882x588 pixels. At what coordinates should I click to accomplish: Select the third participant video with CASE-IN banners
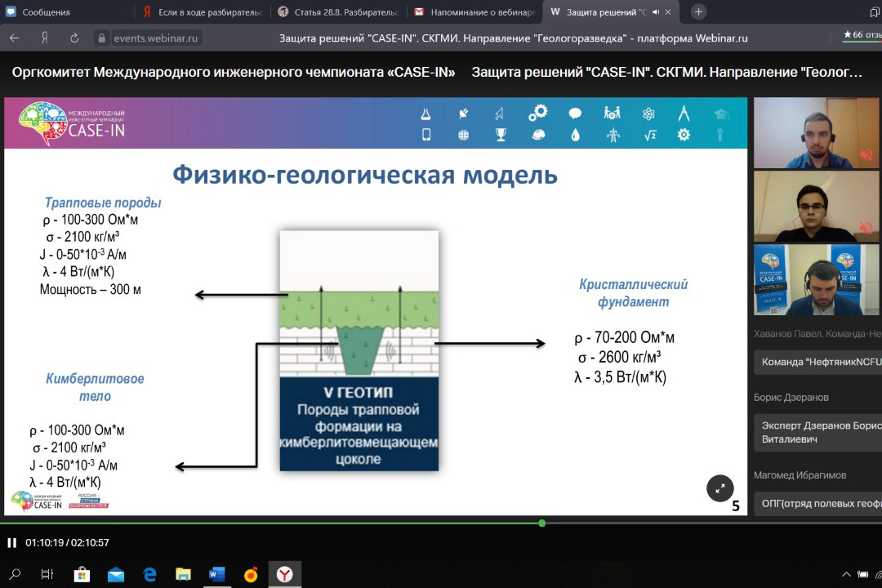pyautogui.click(x=816, y=279)
